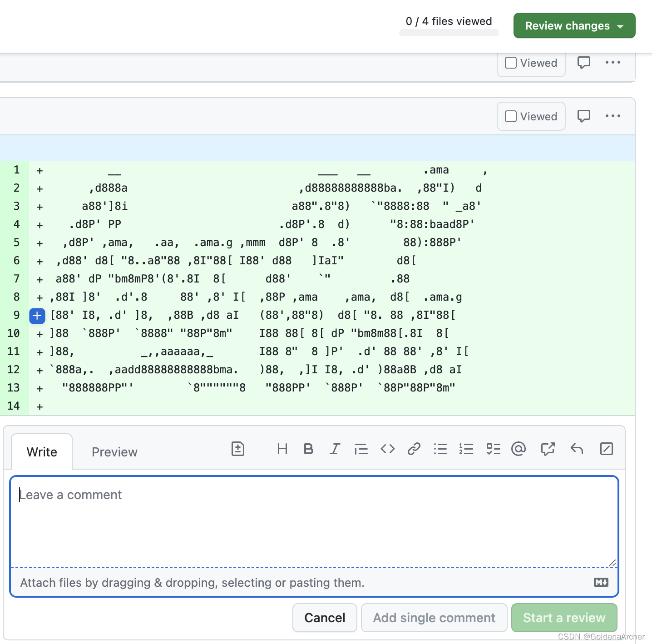Switch to the Preview tab
The image size is (652, 644).
pyautogui.click(x=114, y=452)
